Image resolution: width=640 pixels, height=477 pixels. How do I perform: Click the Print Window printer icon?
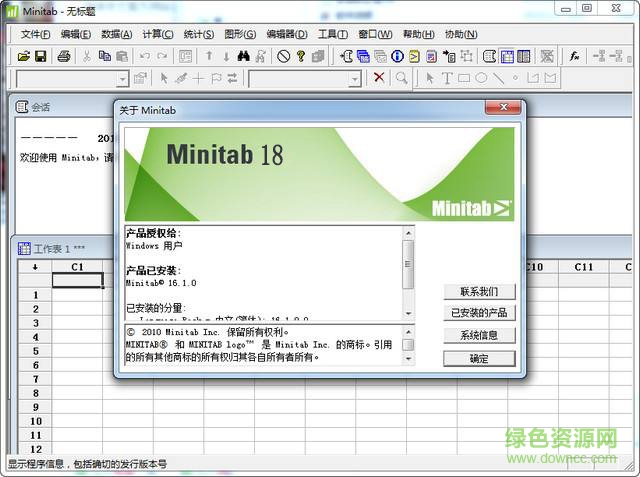pos(64,56)
